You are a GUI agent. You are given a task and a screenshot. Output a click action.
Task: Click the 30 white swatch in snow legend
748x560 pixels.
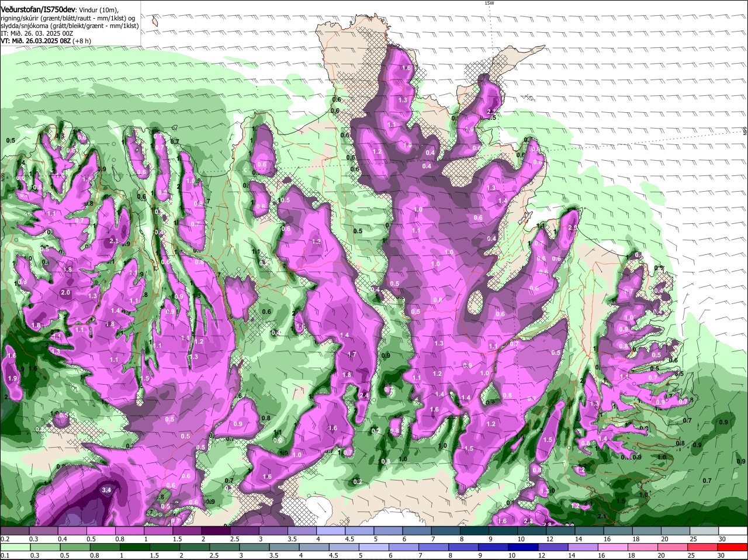tap(733, 530)
